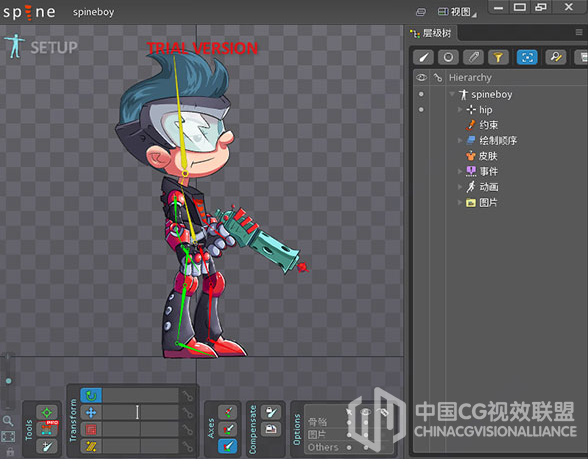Select the 皮肤 skins item
This screenshot has width=588, height=459.
[x=482, y=156]
